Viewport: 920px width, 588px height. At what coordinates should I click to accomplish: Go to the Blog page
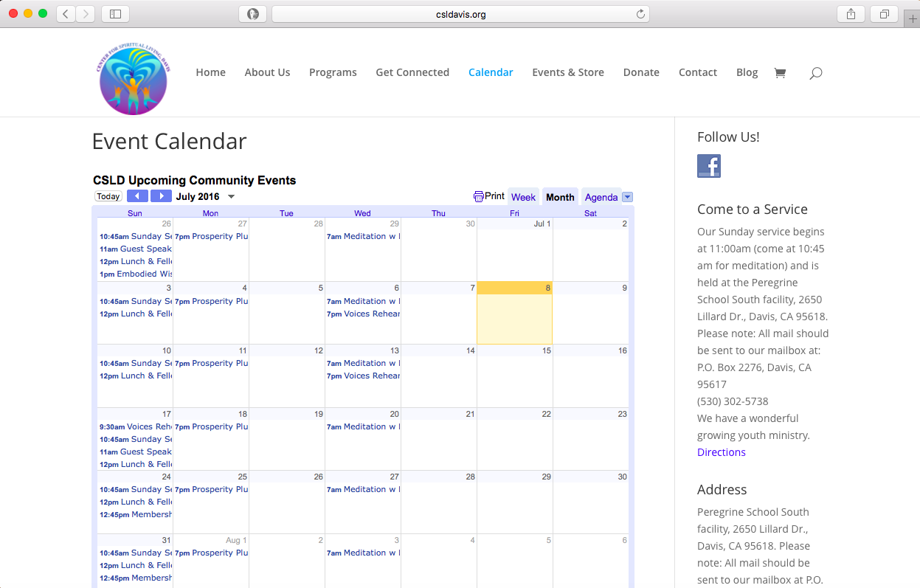click(x=747, y=72)
